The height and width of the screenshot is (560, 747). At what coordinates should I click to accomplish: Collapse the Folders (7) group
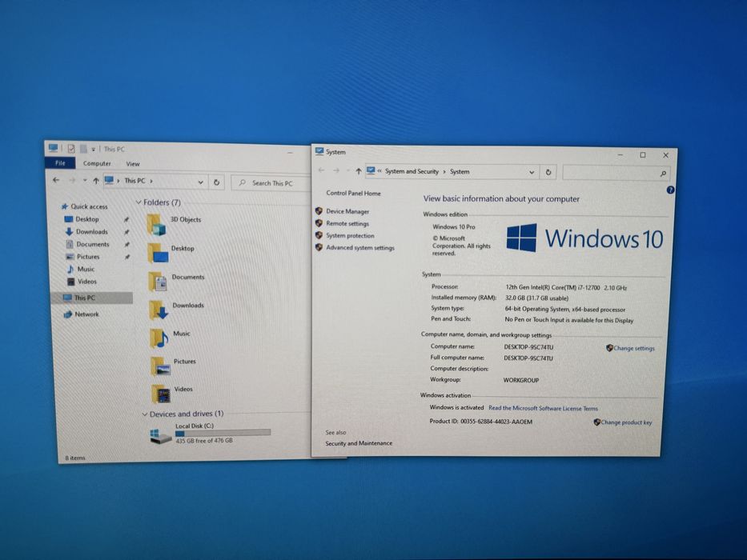pyautogui.click(x=139, y=202)
